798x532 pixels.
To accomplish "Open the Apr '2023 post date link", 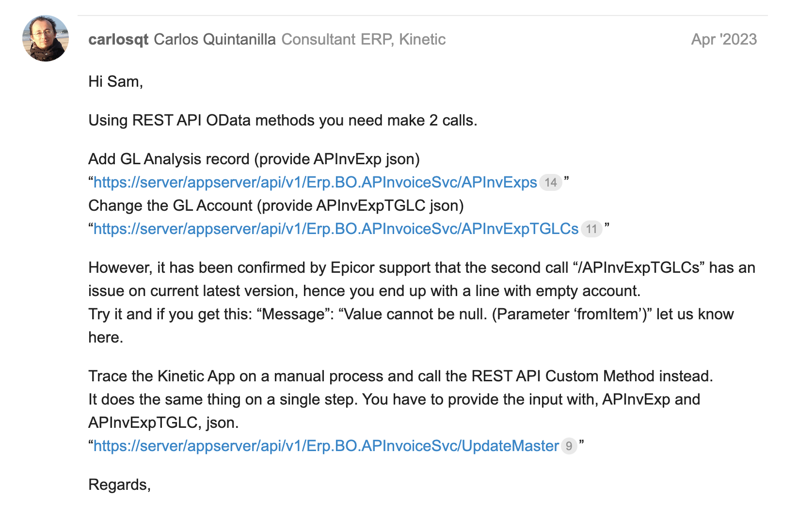I will click(723, 39).
